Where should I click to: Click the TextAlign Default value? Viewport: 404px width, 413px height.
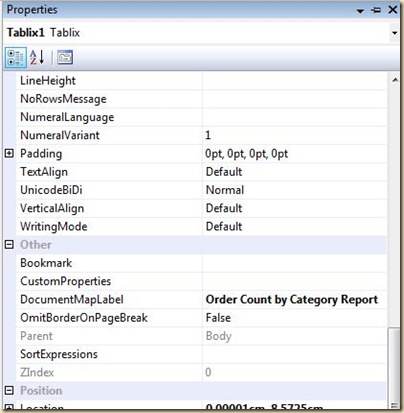click(224, 172)
